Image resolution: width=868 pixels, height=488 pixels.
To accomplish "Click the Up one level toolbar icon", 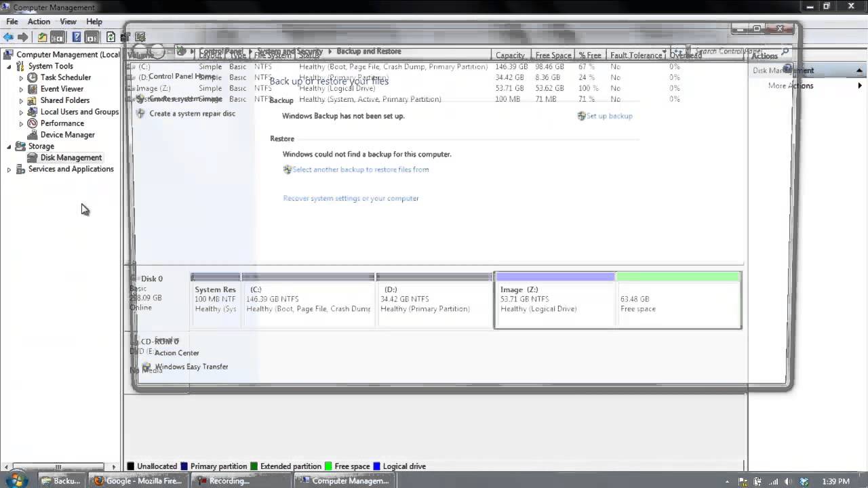I will [42, 37].
